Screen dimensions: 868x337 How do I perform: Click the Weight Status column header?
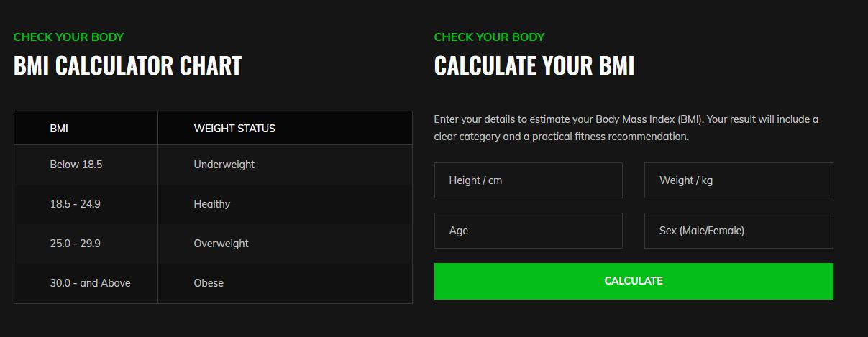[234, 129]
